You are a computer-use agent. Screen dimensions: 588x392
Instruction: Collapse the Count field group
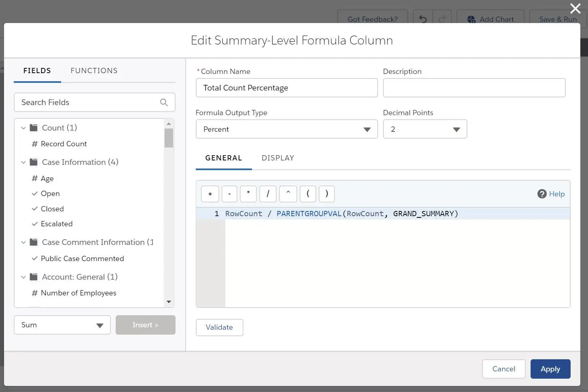[x=23, y=128]
